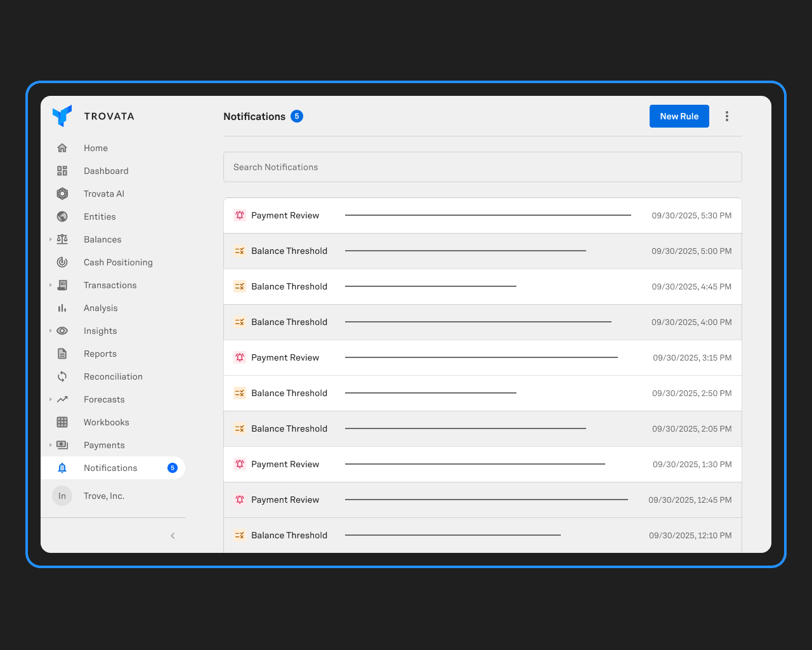The image size is (812, 650).
Task: Click the Reconciliation sync icon
Action: [62, 376]
